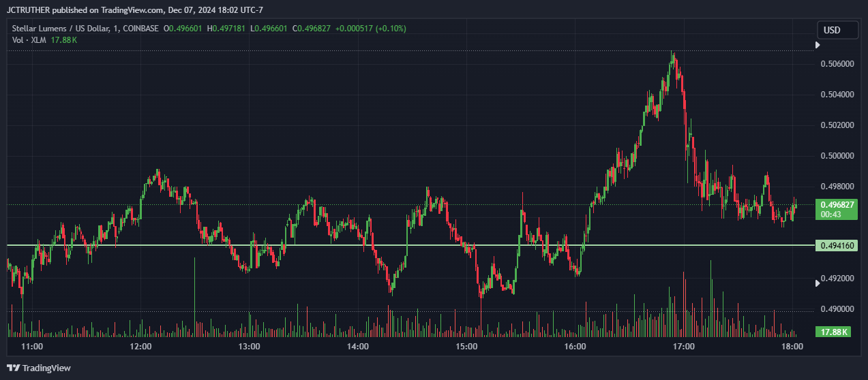Click the 0.492000 price axis label

837,279
